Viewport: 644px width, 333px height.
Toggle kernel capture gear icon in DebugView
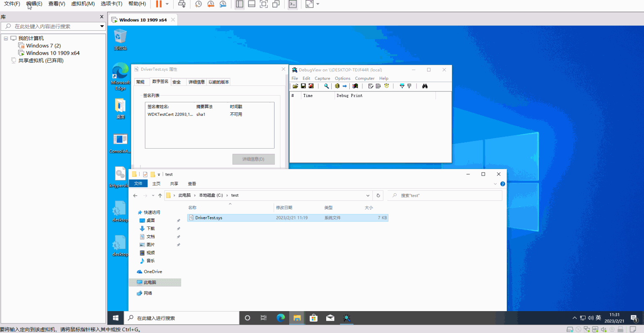pyautogui.click(x=337, y=86)
